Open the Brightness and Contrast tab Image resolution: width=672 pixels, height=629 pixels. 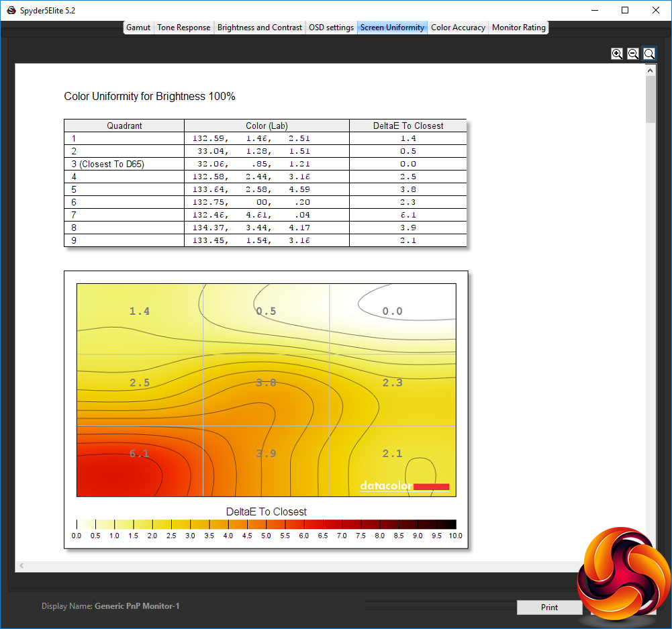(260, 28)
